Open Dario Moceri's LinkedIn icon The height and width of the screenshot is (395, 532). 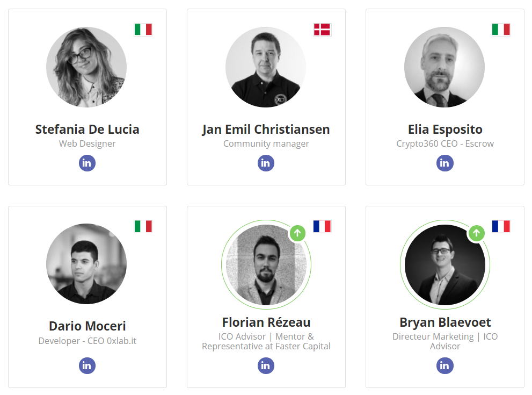(x=87, y=365)
